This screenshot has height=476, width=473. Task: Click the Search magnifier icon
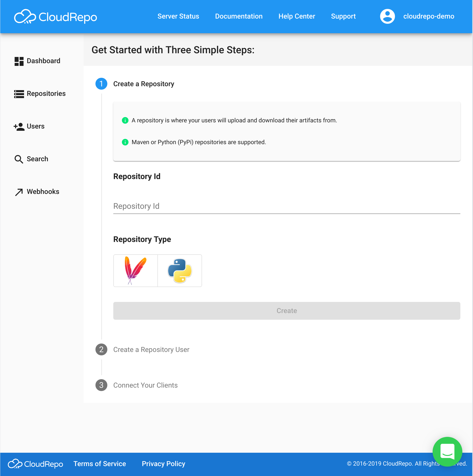[x=19, y=159]
